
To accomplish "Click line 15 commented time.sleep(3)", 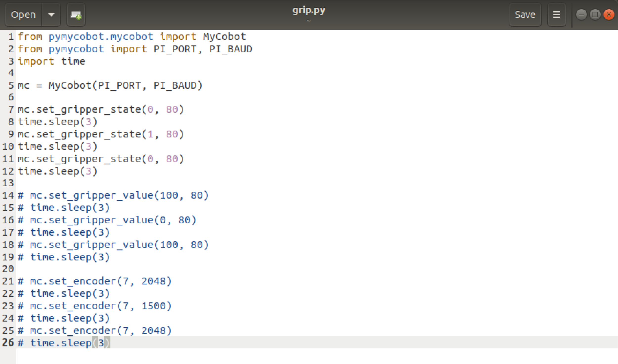I will [x=64, y=208].
